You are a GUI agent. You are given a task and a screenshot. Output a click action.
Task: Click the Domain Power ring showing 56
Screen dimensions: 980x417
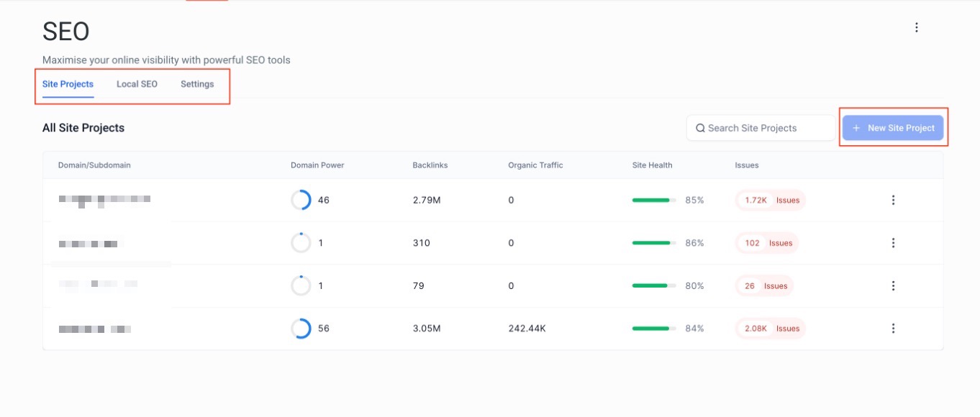pos(301,329)
